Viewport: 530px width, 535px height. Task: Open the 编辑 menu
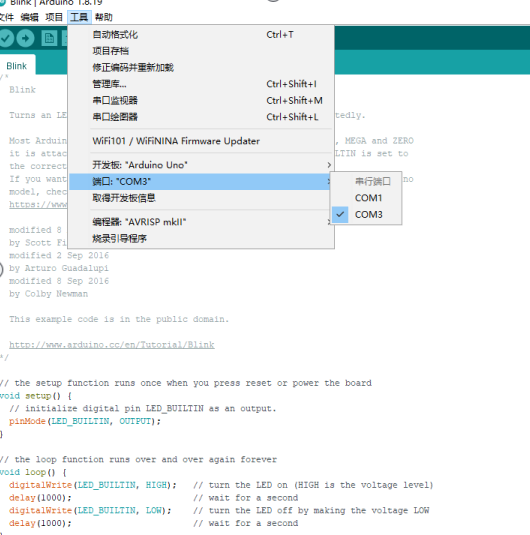click(29, 17)
